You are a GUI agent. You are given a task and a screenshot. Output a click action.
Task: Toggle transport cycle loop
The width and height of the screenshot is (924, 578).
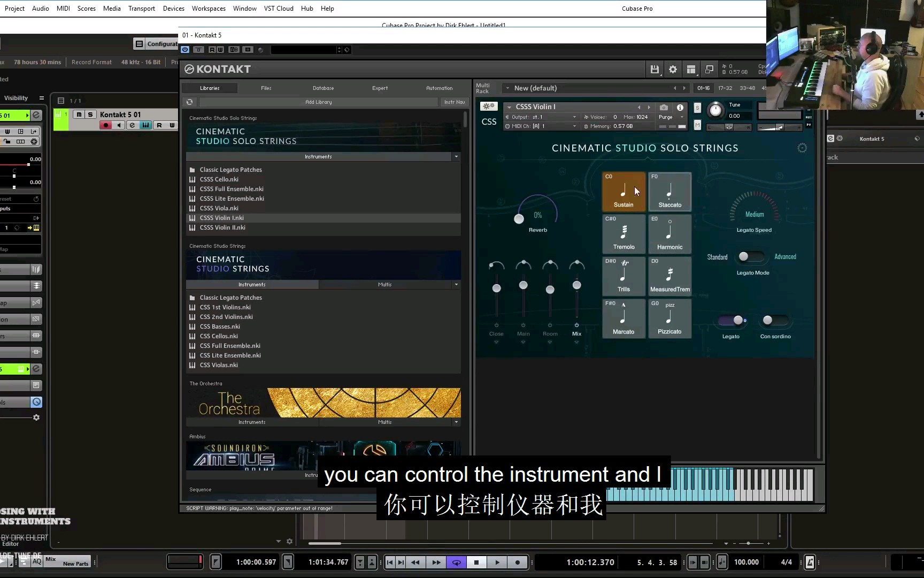(456, 562)
